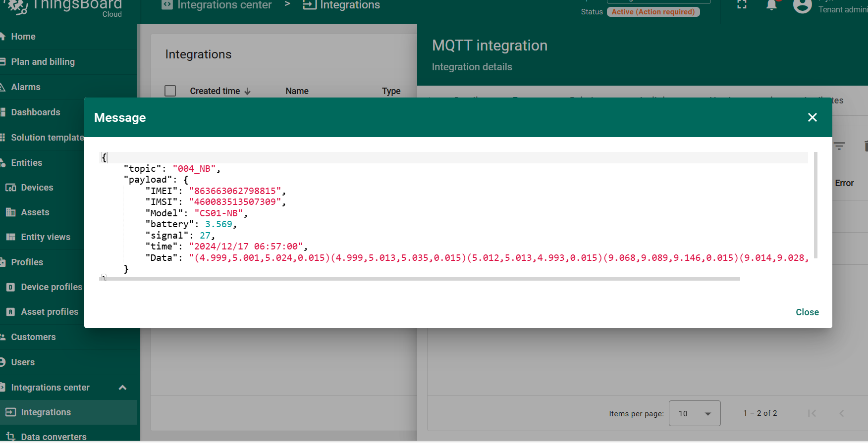Click Integrations center breadcrumb
Viewport: 868px width, 443px height.
(217, 5)
